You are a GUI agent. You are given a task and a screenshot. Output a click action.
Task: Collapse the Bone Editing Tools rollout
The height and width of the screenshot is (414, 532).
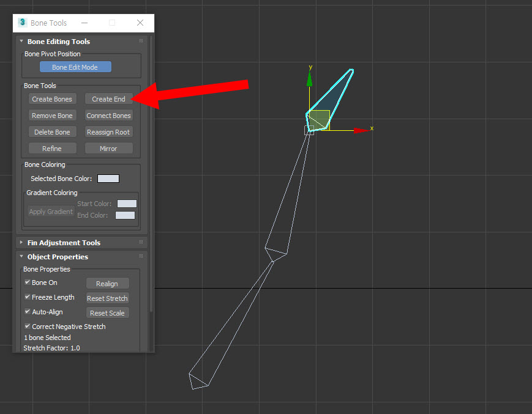pos(21,41)
